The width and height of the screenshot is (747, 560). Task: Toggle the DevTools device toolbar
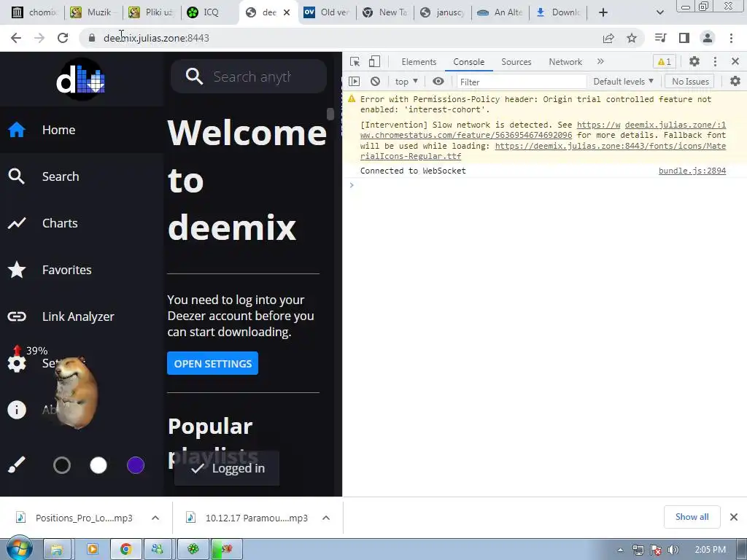[x=374, y=62]
